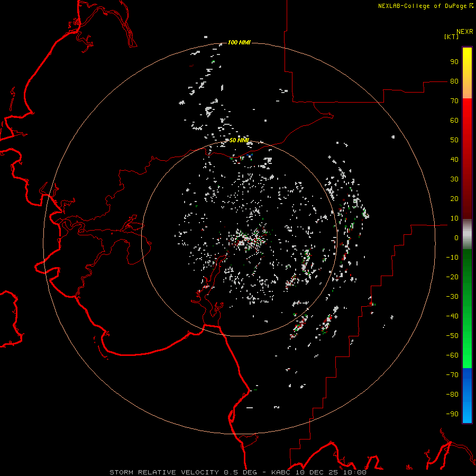
Task: Click the Storm Relative Velocity caption text
Action: [x=238, y=472]
